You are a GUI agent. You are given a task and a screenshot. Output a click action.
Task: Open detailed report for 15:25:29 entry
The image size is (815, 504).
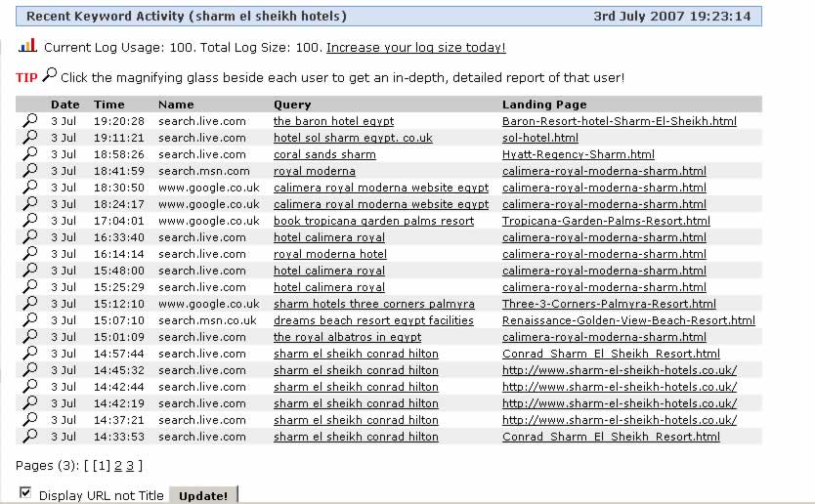(x=30, y=287)
